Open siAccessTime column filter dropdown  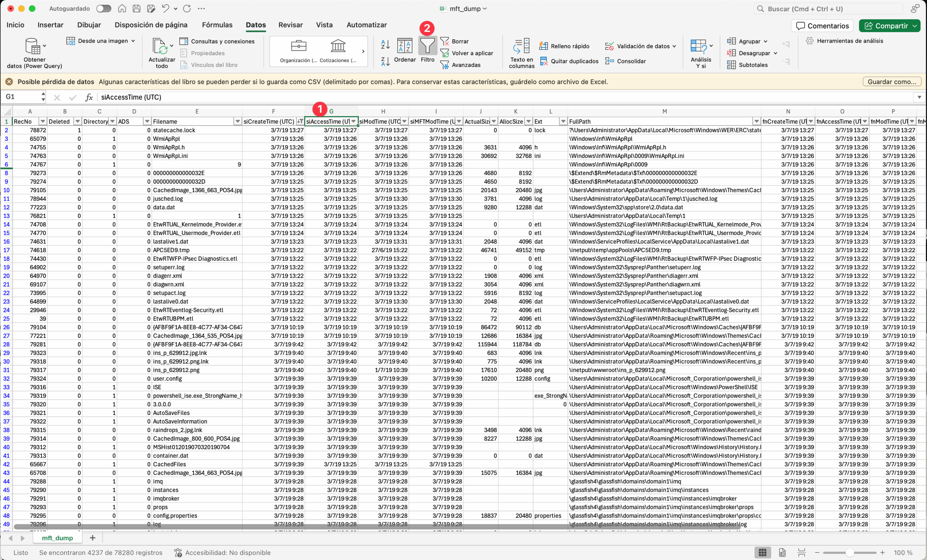pos(353,122)
